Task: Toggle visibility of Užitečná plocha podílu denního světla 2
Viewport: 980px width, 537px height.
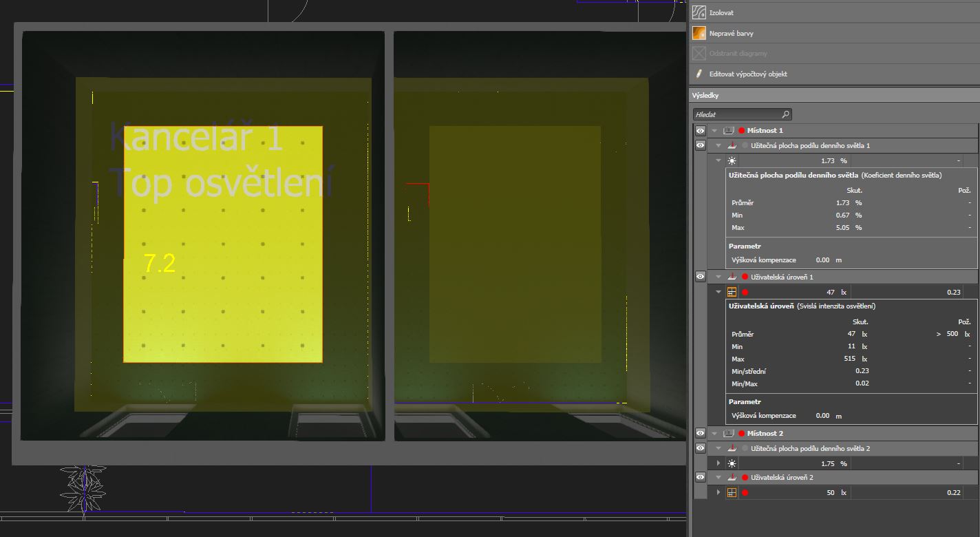Action: click(x=700, y=448)
